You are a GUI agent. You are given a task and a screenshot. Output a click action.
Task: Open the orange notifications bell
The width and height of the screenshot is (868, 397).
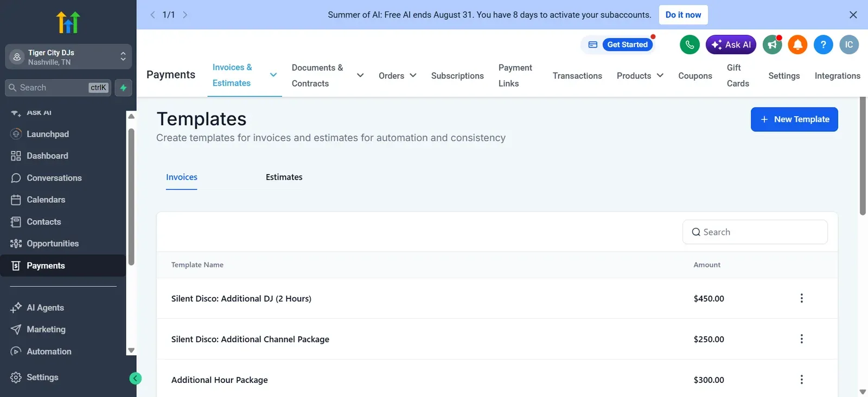pos(797,44)
